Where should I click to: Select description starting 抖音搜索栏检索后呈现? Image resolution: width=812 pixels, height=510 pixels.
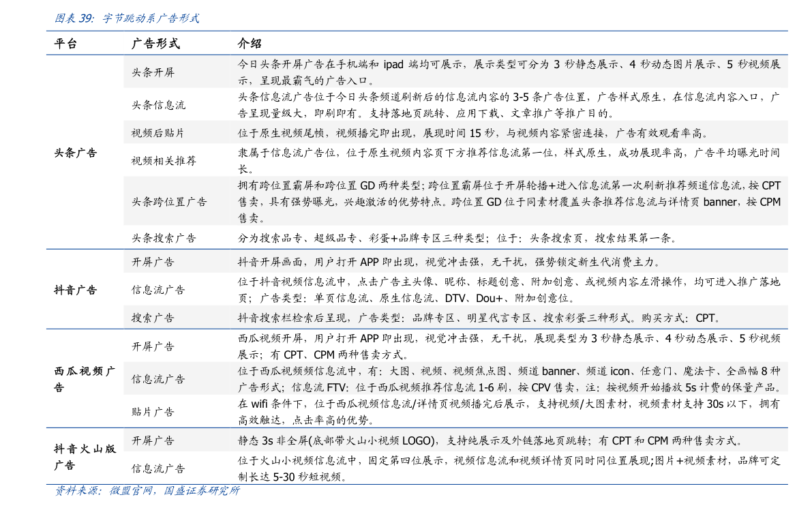pos(479,318)
